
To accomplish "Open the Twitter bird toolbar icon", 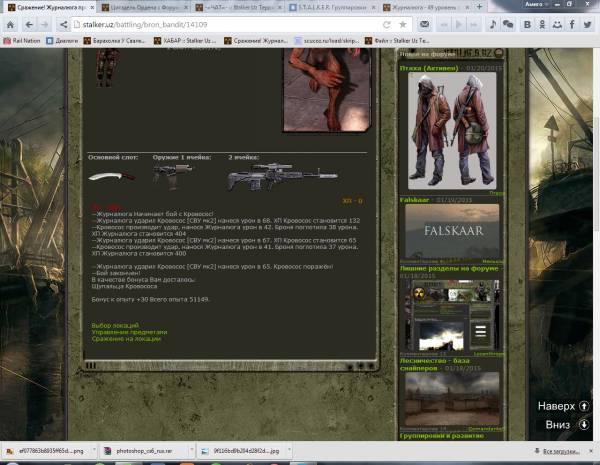I will point(587,25).
